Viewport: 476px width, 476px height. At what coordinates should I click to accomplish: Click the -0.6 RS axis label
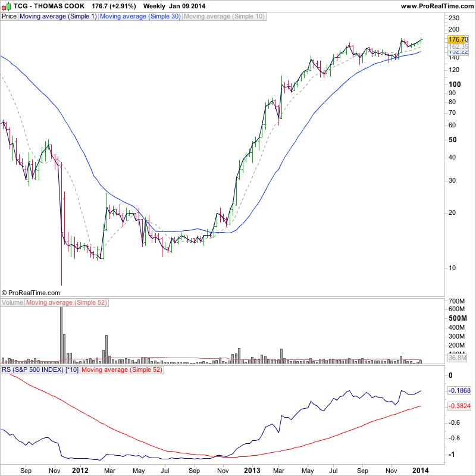(x=455, y=423)
